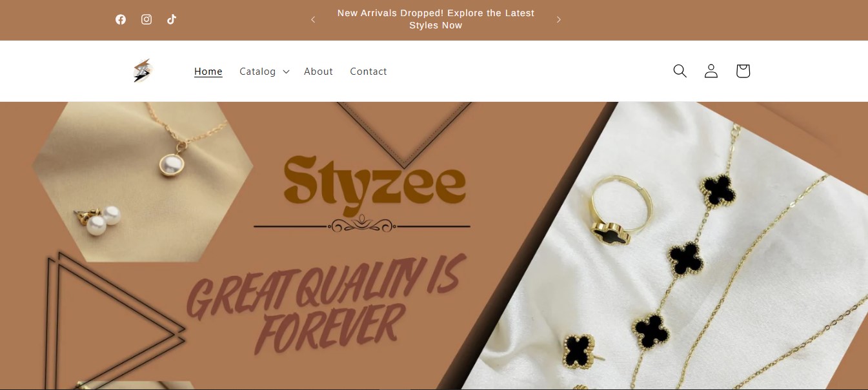Open the About page
The width and height of the screenshot is (868, 390).
tap(318, 72)
